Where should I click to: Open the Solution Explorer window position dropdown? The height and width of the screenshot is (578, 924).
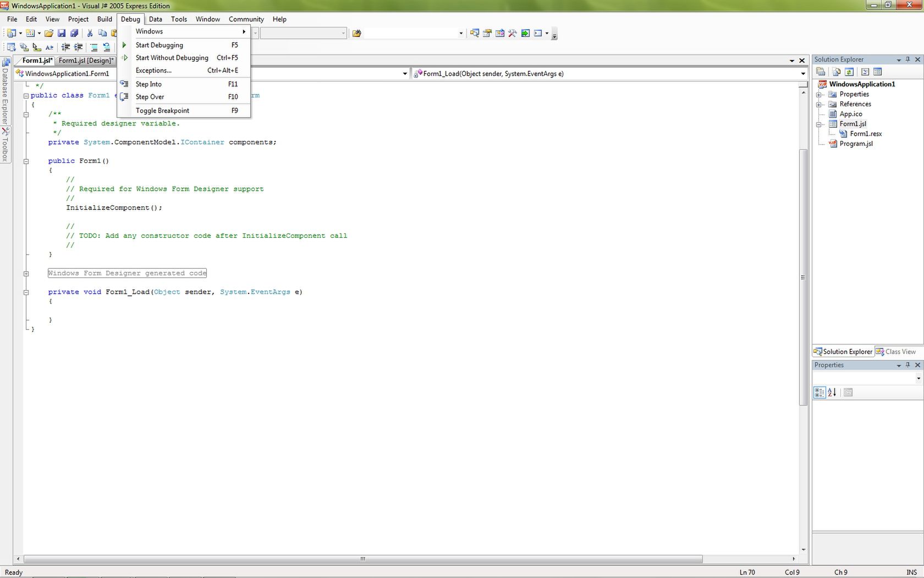(x=899, y=59)
